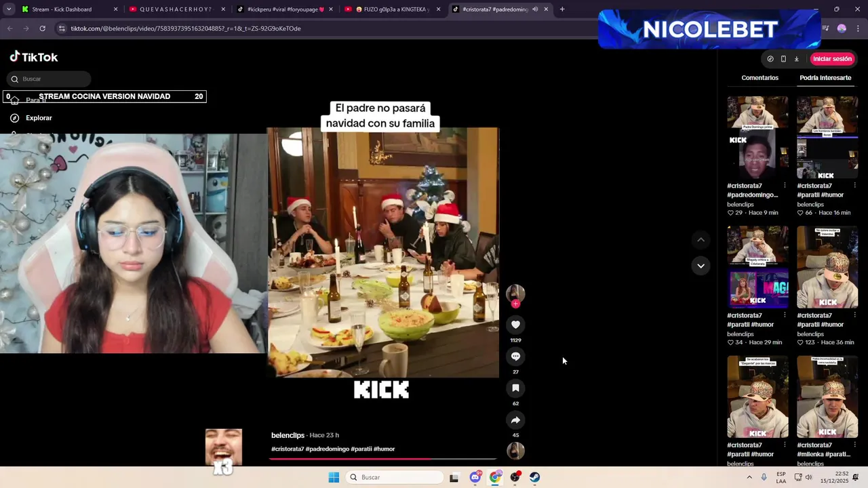
Task: Open Explorar in the sidebar
Action: [31, 118]
